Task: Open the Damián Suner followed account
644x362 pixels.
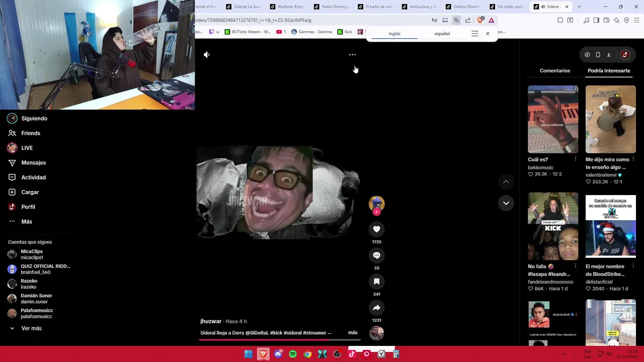Action: 35,299
